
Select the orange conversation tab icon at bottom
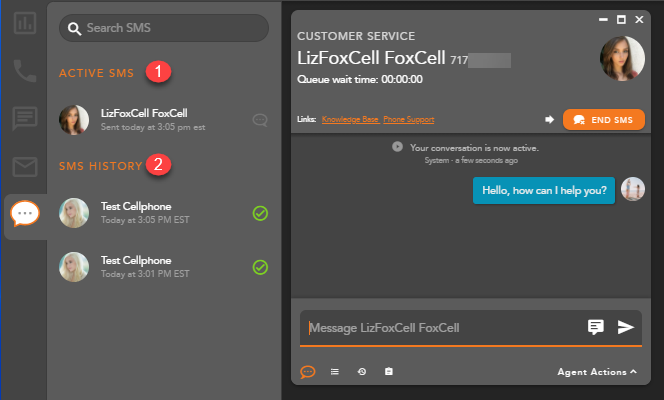[x=308, y=372]
